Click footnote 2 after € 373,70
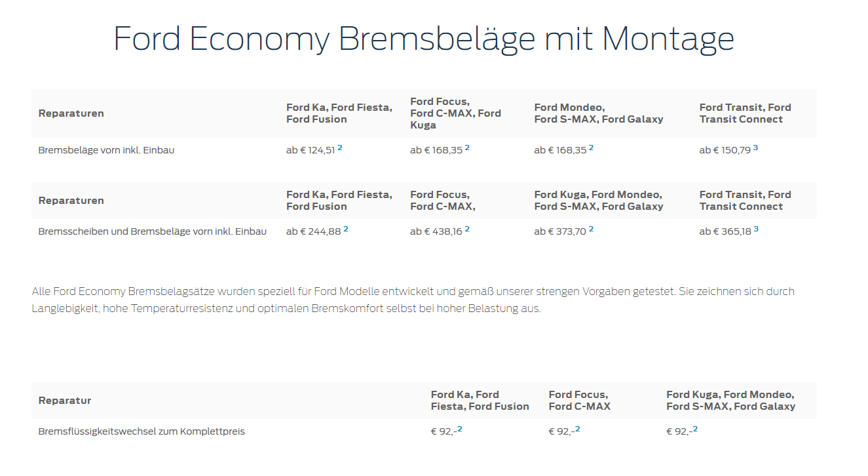 click(591, 229)
